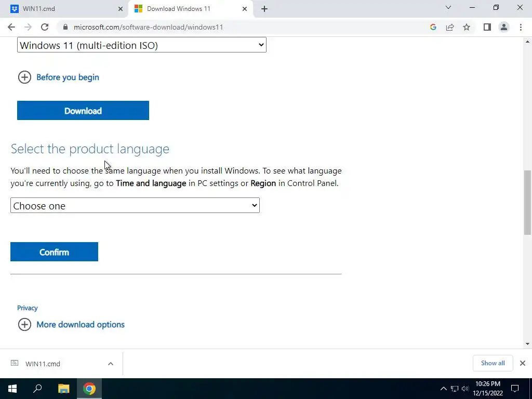Open the Windows 11 multi-edition ISO dropdown
This screenshot has height=399, width=532.
[x=142, y=45]
